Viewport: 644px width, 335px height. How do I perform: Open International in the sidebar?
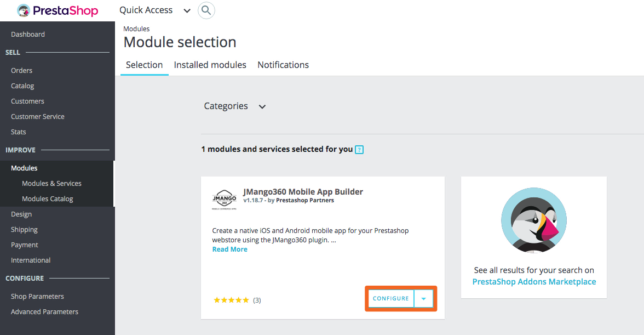click(x=31, y=260)
